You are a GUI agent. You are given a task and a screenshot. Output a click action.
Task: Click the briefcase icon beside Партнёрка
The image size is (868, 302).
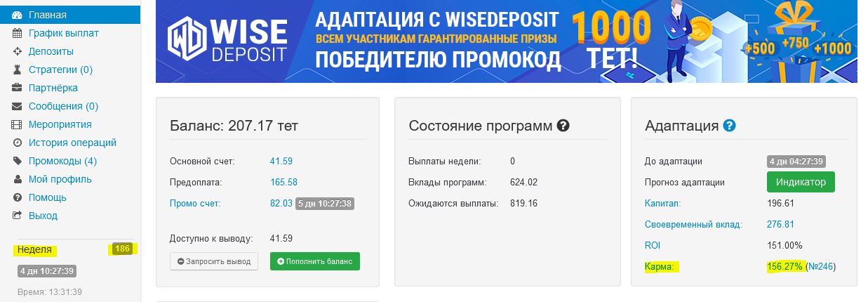coord(18,88)
